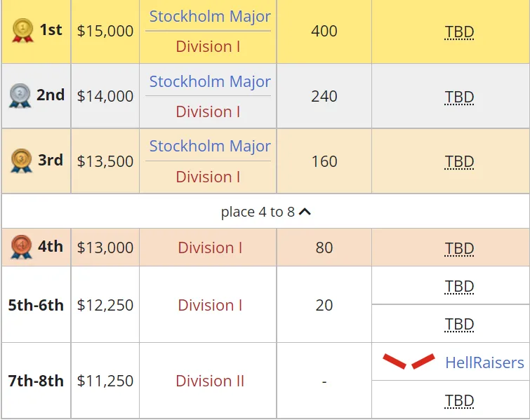Click the 4th place copper medal icon

pos(21,247)
